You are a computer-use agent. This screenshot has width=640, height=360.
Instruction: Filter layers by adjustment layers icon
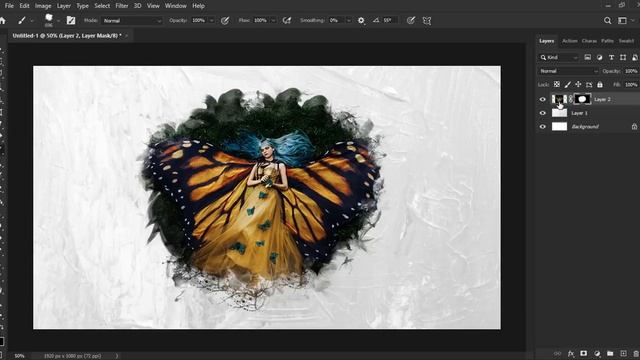pyautogui.click(x=599, y=58)
